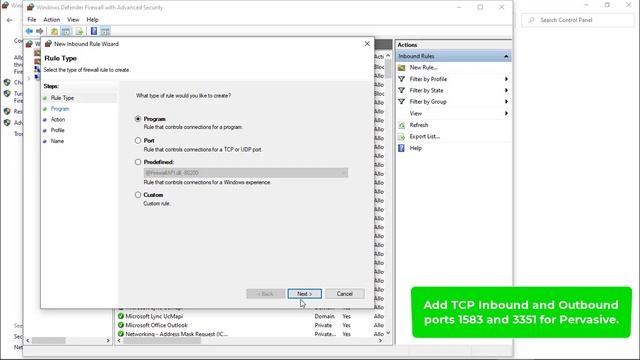640x360 pixels.
Task: Click the rules list horizontal scrollbar thumb
Action: point(162,340)
